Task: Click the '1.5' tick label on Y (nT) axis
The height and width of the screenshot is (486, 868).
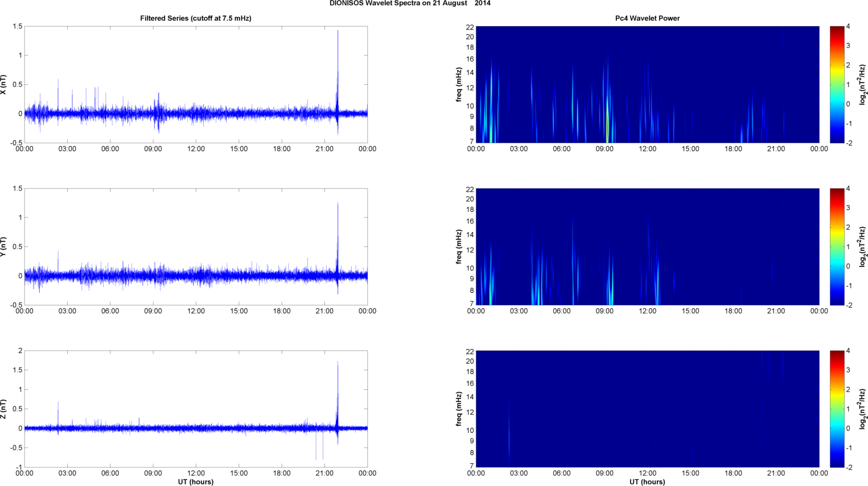Action: coord(17,189)
